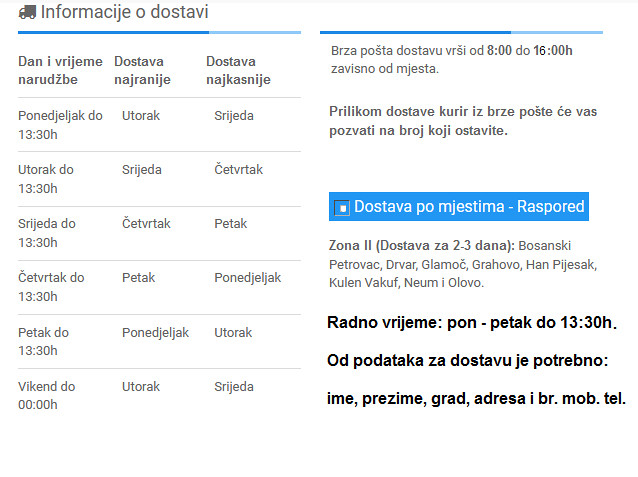638x477 pixels.
Task: Select the Dostava najranije column header
Action: (x=142, y=70)
